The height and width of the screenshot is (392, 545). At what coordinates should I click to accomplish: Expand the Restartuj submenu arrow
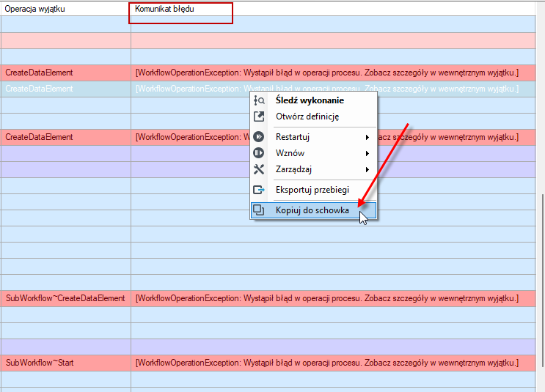[367, 137]
